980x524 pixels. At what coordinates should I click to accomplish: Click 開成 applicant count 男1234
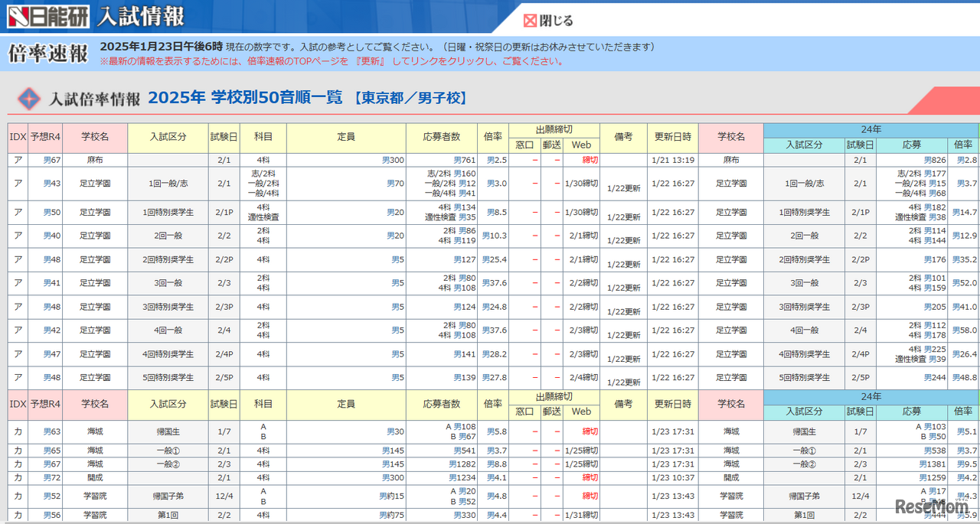(462, 477)
